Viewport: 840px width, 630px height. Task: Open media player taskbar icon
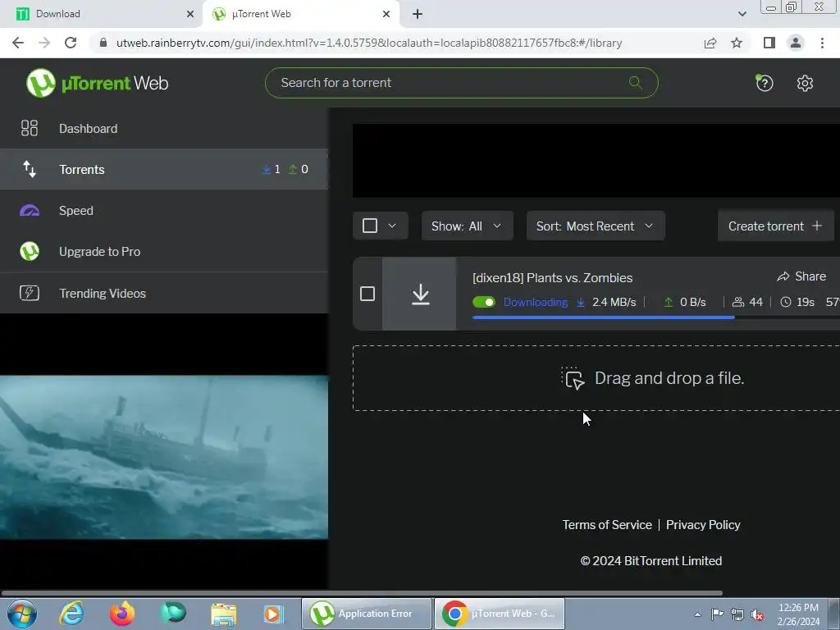[273, 614]
